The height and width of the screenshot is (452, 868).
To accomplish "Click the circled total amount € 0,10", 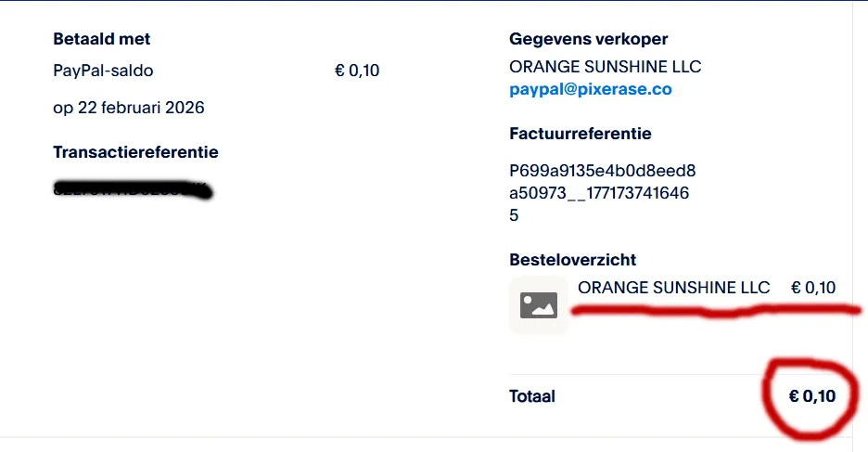I will pos(812,396).
